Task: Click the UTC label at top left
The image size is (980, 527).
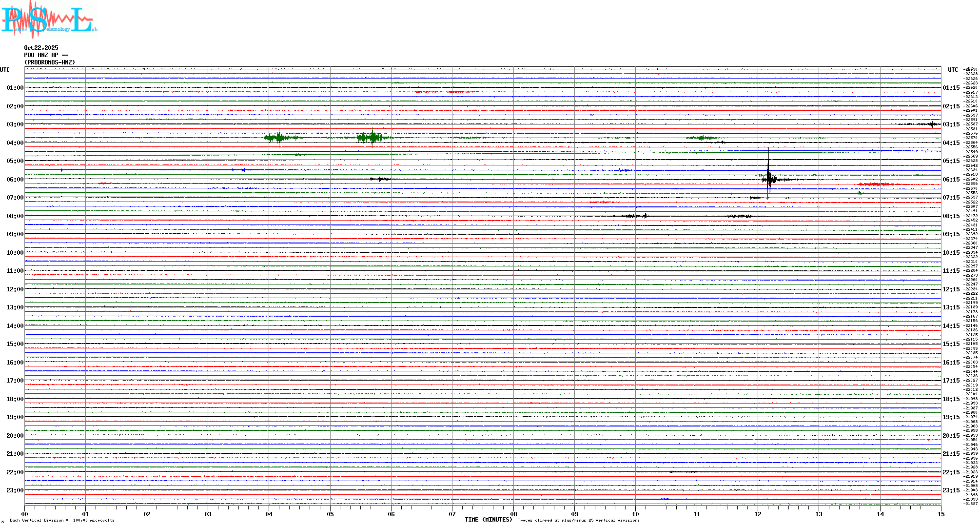Action: [5, 70]
